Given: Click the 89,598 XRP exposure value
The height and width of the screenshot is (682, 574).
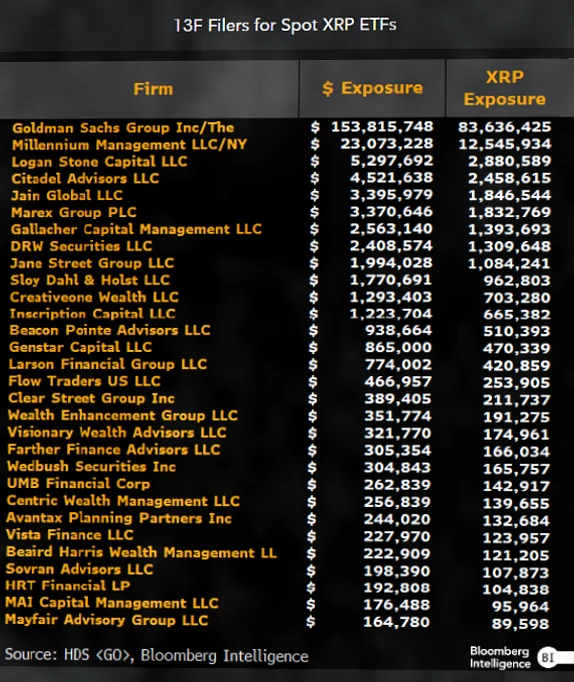Looking at the screenshot, I should [x=520, y=624].
